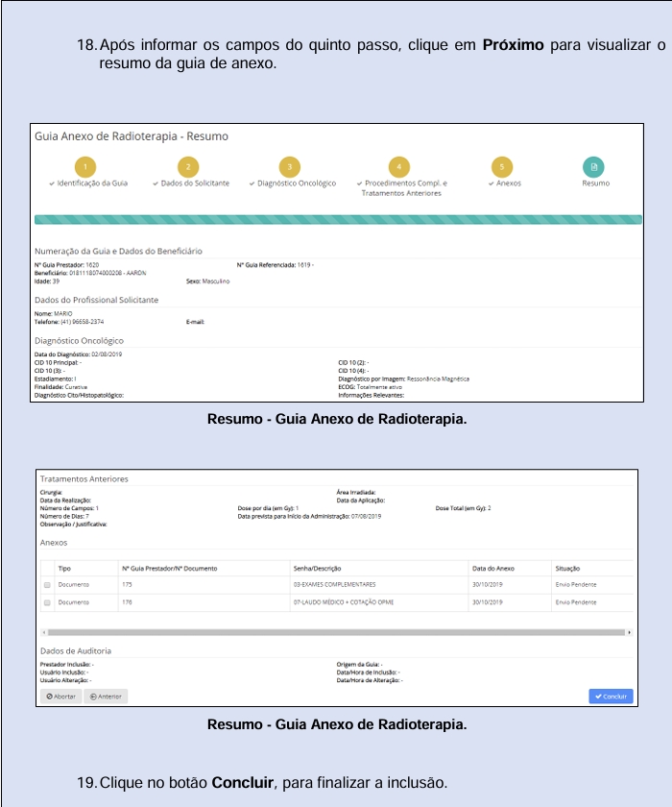Screen dimensions: 672x807
Task: Click the Data do Anexo column header
Action: pyautogui.click(x=493, y=569)
